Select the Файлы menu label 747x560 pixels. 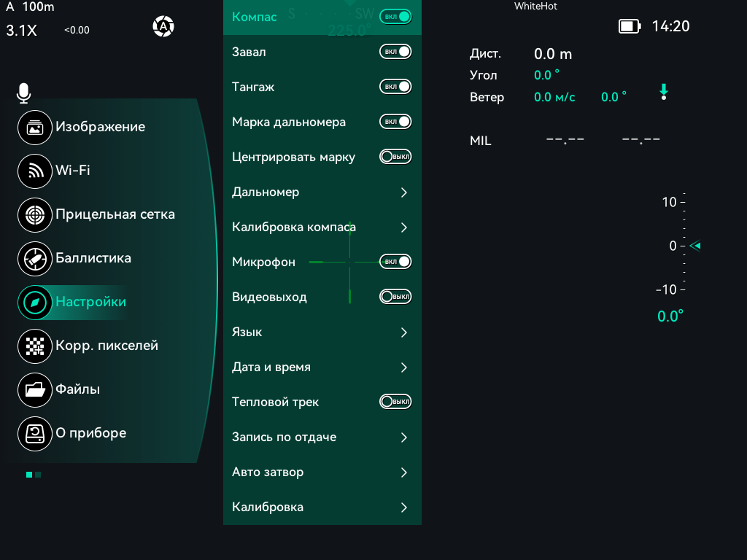pyautogui.click(x=77, y=389)
